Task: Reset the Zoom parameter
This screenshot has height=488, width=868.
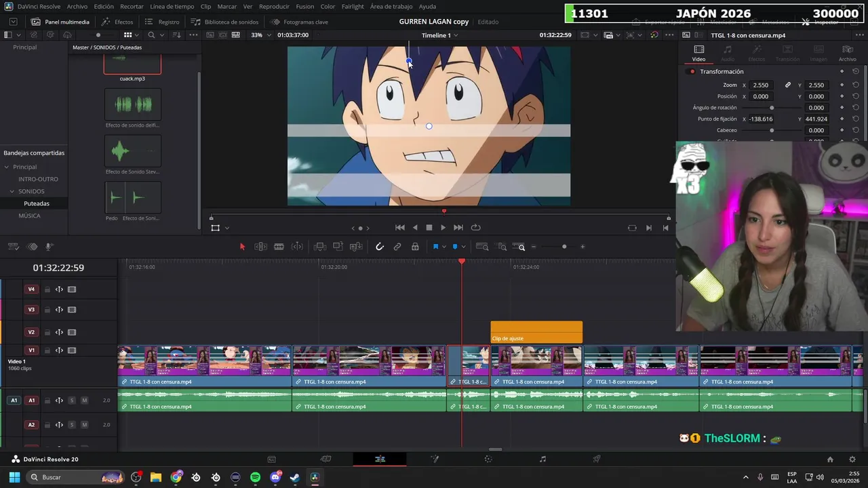Action: [x=856, y=85]
